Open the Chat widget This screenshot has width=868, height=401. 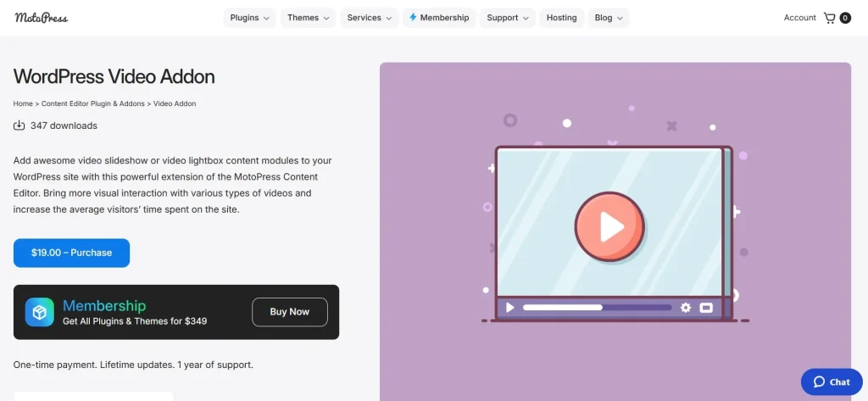(x=832, y=382)
